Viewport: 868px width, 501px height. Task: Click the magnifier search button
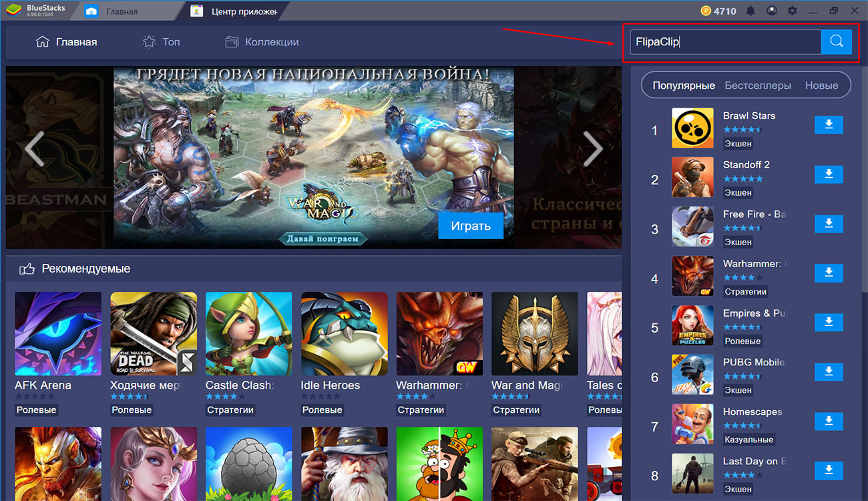[x=837, y=41]
